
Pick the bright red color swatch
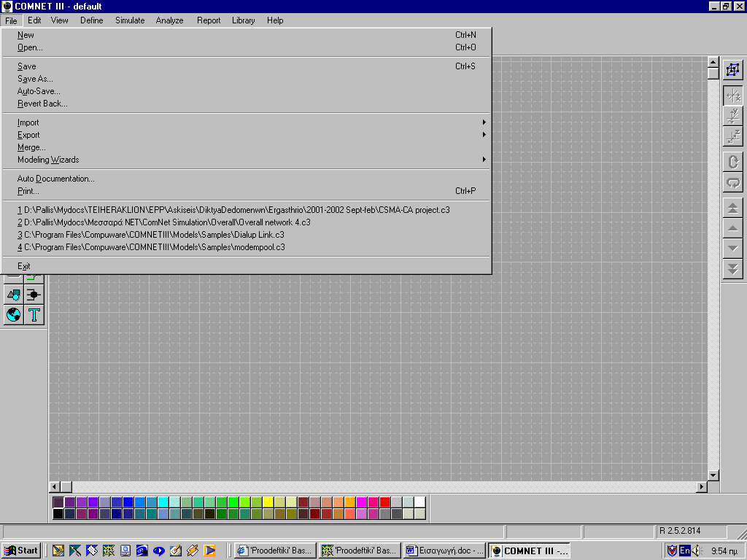click(x=384, y=502)
